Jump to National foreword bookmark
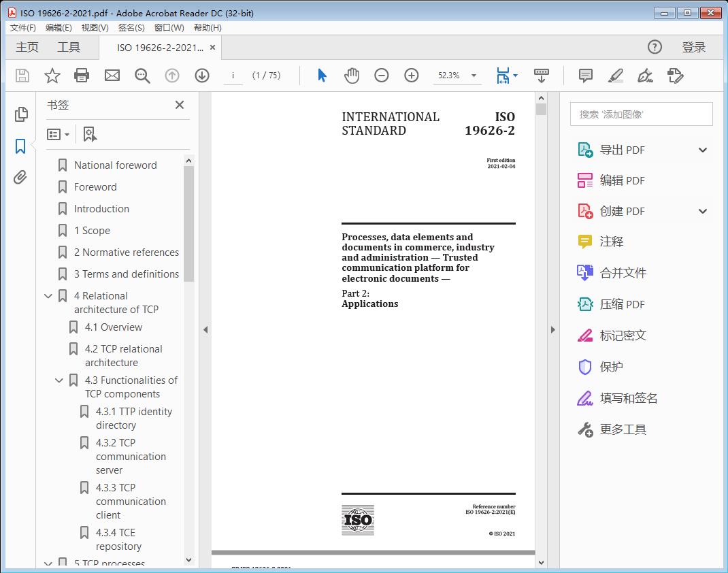This screenshot has width=728, height=573. (116, 165)
